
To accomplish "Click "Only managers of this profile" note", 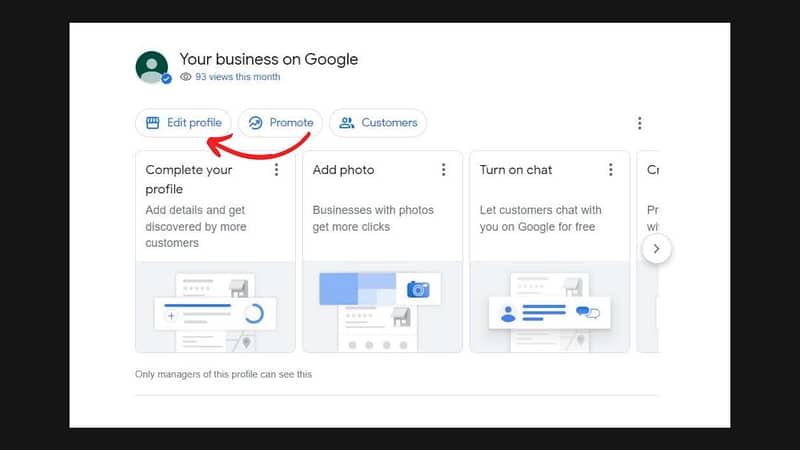I will [x=223, y=374].
